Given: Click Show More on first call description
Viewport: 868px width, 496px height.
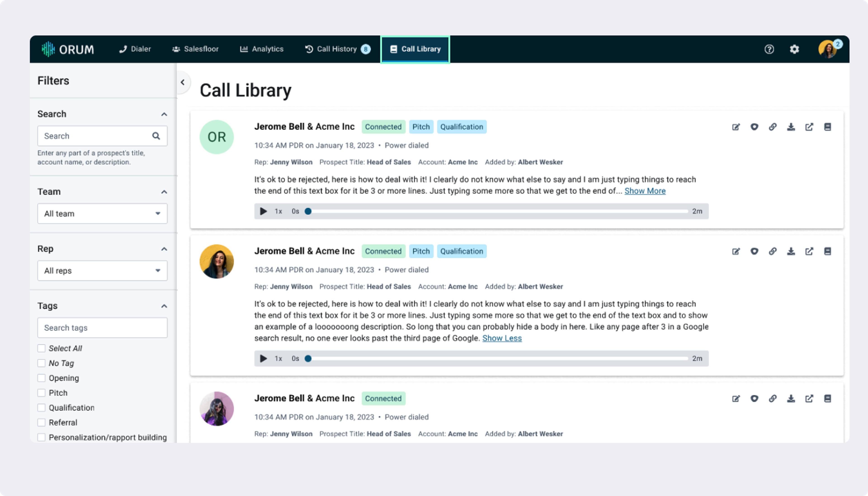Looking at the screenshot, I should coord(645,191).
